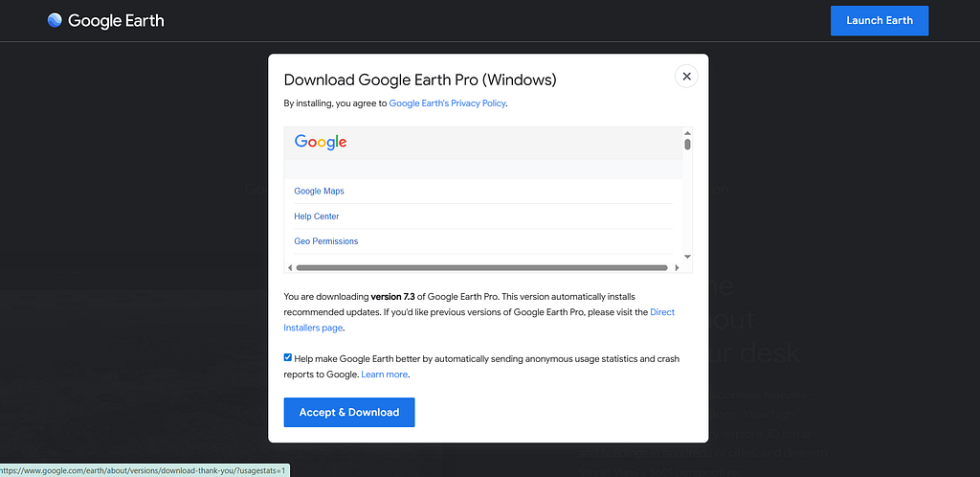Click the horizontal scrollbar bar in policy frame
Image resolution: width=980 pixels, height=477 pixels.
coord(482,267)
